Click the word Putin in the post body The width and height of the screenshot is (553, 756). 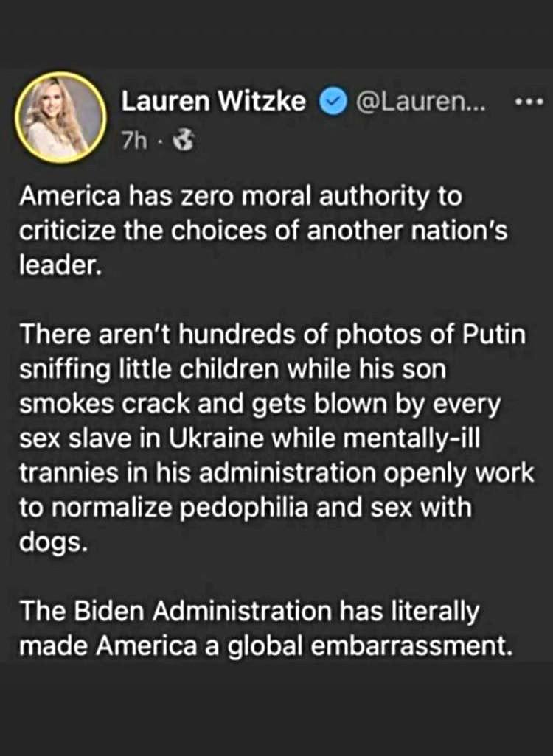(x=497, y=335)
